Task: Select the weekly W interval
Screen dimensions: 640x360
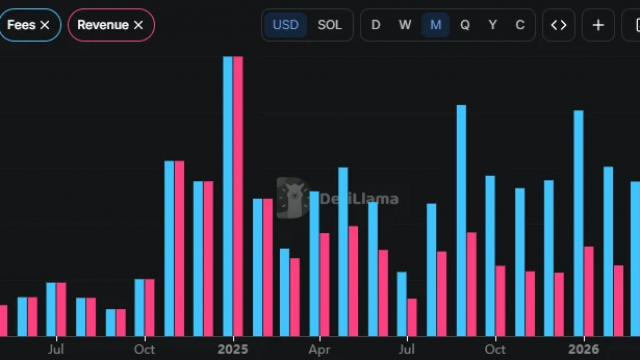Action: tap(405, 25)
